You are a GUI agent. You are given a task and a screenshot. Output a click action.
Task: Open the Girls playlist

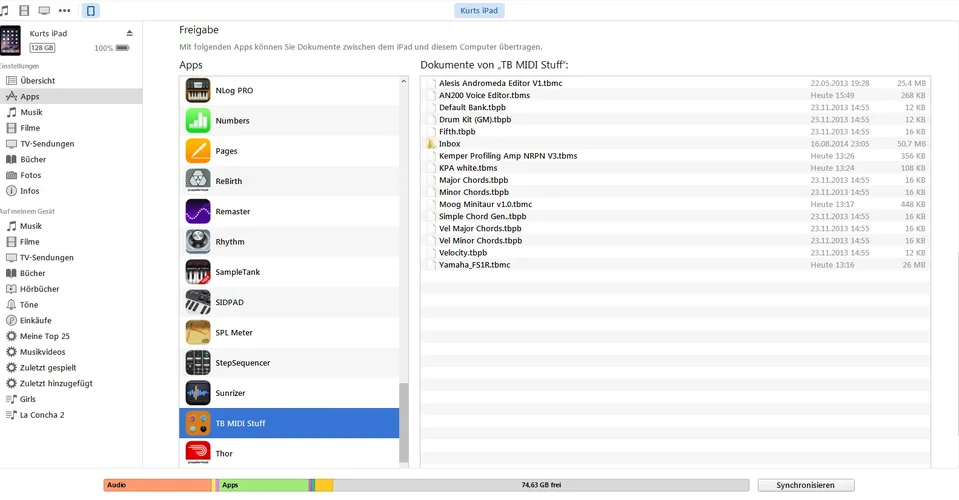pos(71,399)
